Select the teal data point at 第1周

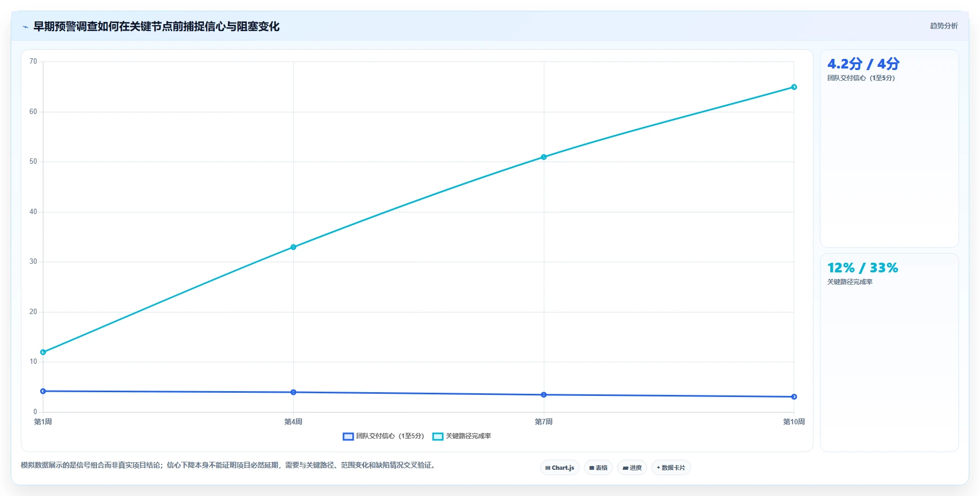click(x=43, y=352)
